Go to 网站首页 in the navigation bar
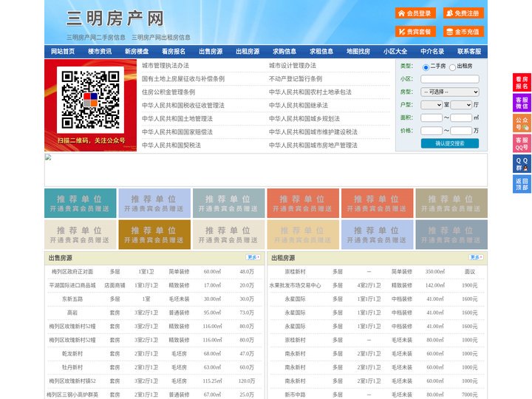The height and width of the screenshot is (399, 532). coord(63,52)
